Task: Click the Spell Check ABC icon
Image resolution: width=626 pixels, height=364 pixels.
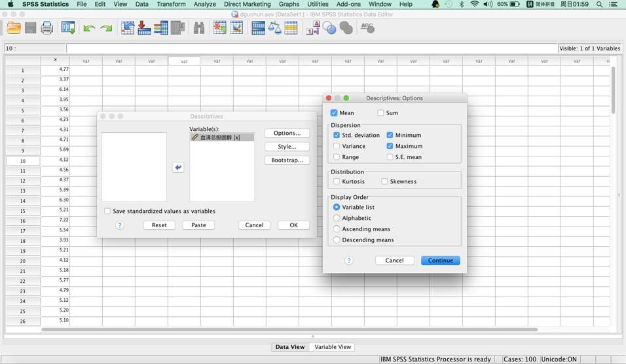Action: pyautogui.click(x=367, y=28)
